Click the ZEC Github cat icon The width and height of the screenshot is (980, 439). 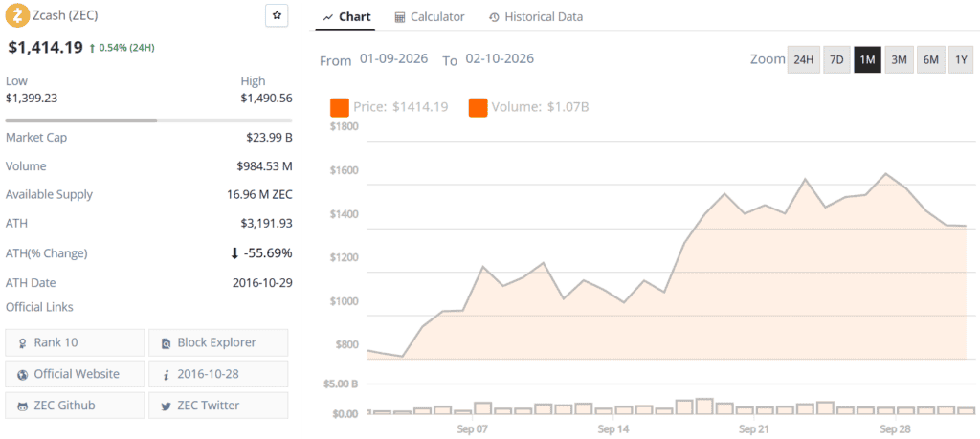[23, 406]
